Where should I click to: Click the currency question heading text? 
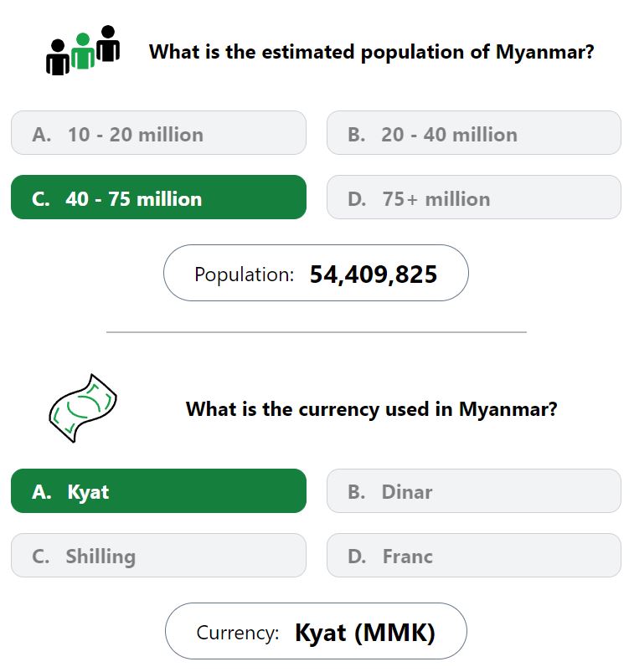372,409
